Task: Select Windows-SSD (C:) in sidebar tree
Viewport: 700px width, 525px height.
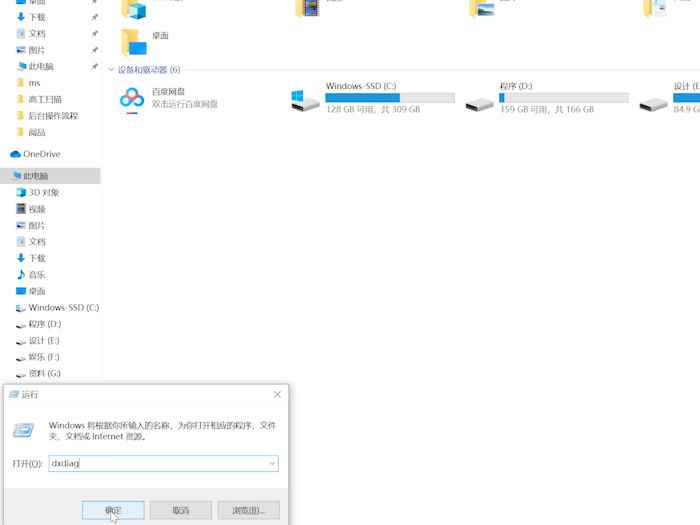Action: coord(62,307)
